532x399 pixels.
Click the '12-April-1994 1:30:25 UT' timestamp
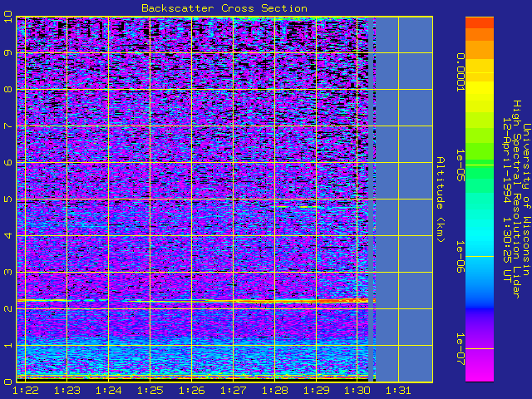click(x=507, y=199)
